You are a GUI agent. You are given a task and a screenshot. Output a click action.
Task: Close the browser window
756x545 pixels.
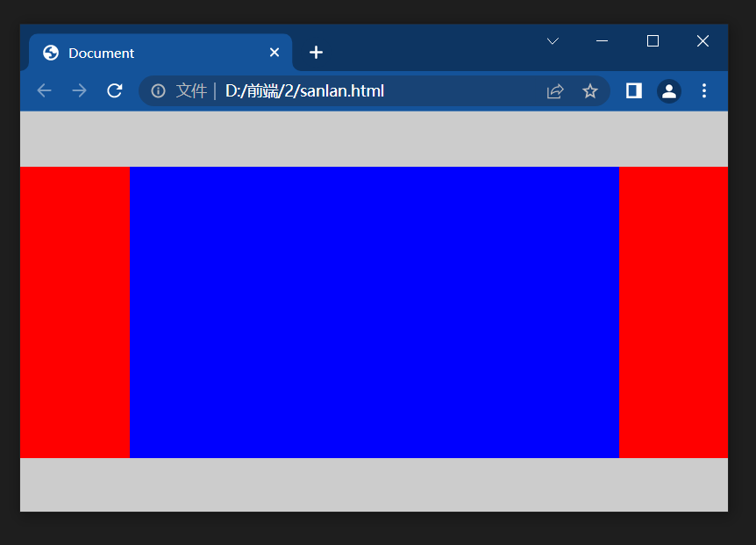(703, 41)
